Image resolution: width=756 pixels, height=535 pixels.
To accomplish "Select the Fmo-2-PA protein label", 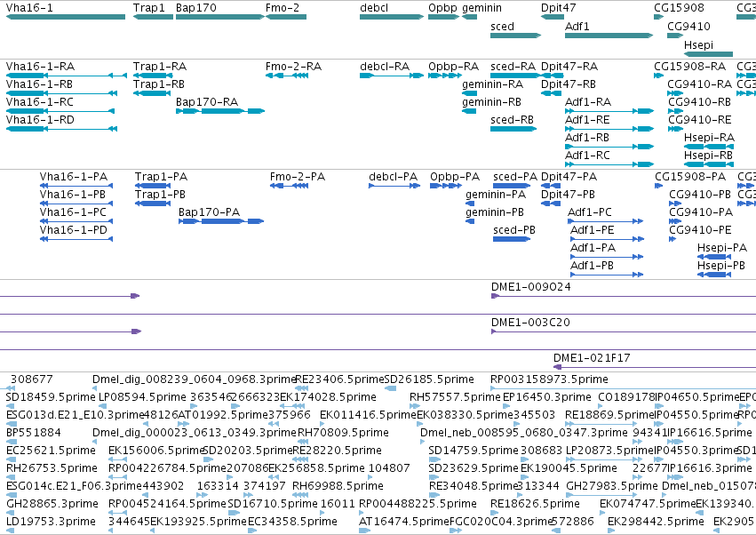I will 297,177.
